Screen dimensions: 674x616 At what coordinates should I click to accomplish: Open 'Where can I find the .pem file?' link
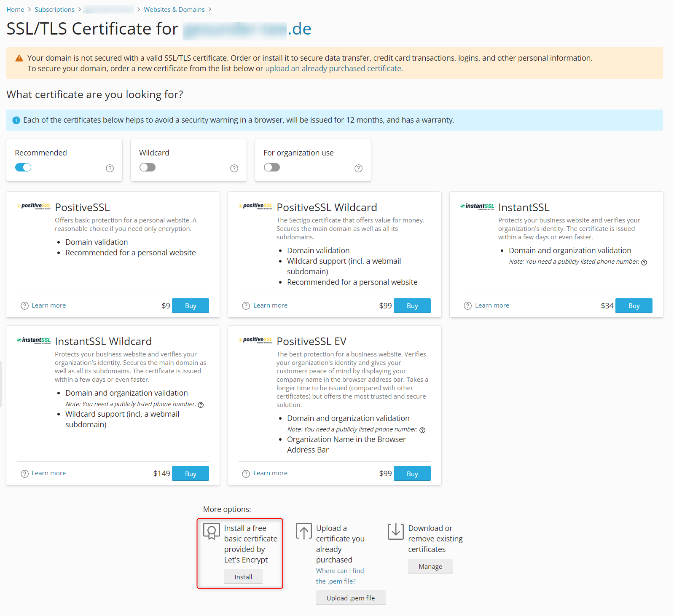340,576
